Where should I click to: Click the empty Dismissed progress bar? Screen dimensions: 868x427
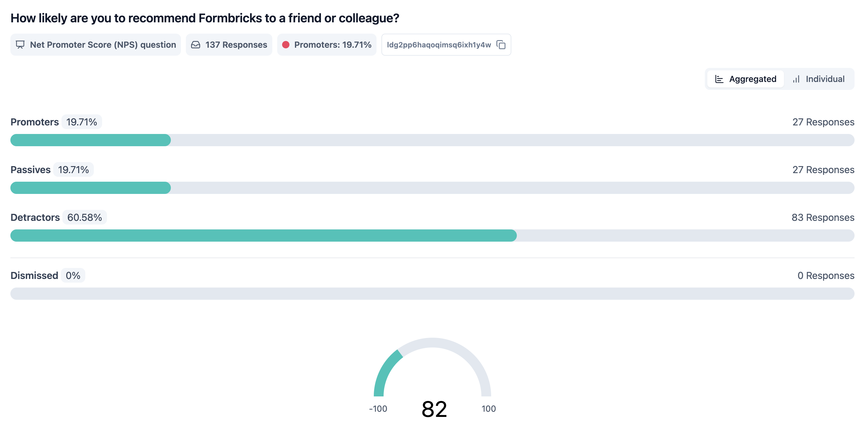tap(432, 294)
